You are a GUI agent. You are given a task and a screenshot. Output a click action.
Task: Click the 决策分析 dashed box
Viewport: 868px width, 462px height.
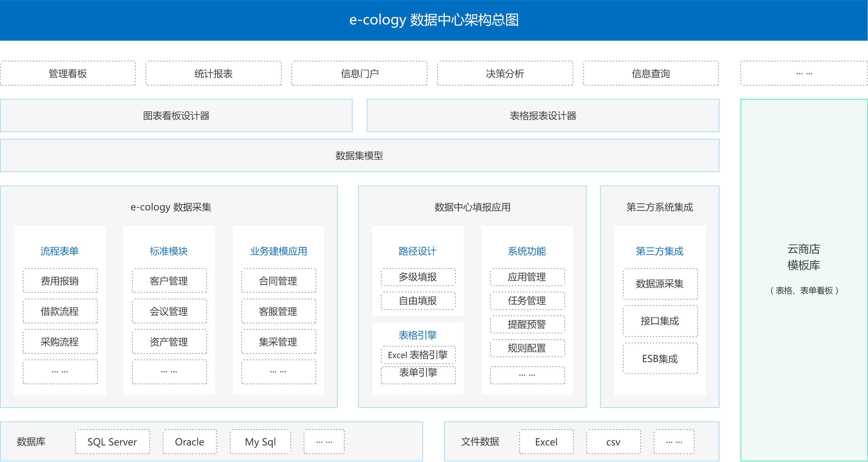click(x=505, y=73)
